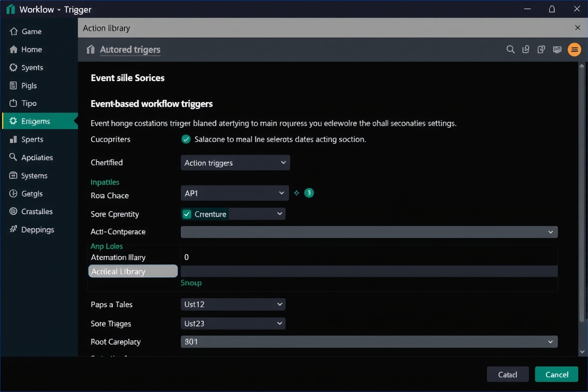Click the 'Sore Triages' label
This screenshot has height=392, width=588.
pos(111,323)
